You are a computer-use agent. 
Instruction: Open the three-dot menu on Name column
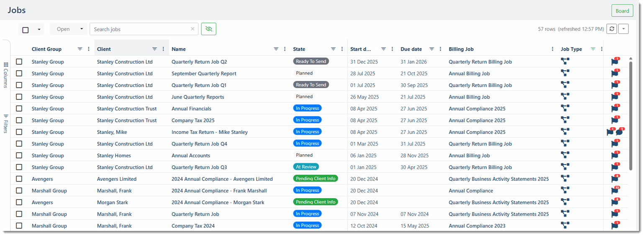285,49
